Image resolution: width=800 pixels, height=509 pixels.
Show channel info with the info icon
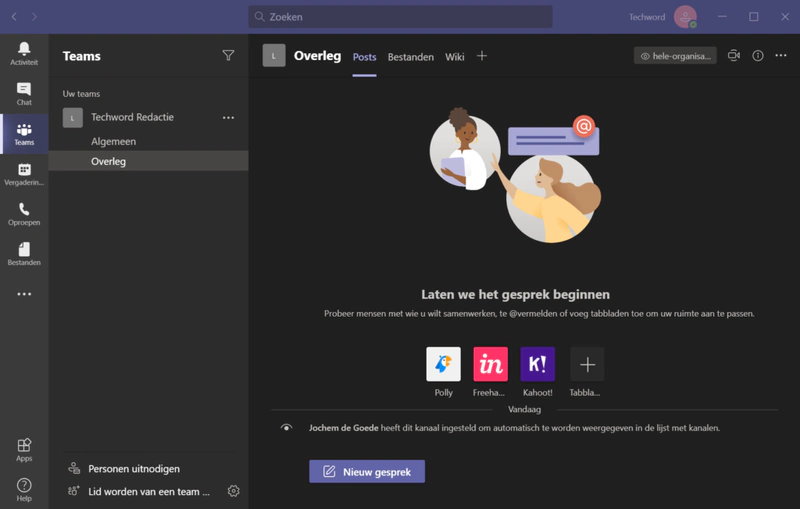pyautogui.click(x=758, y=56)
